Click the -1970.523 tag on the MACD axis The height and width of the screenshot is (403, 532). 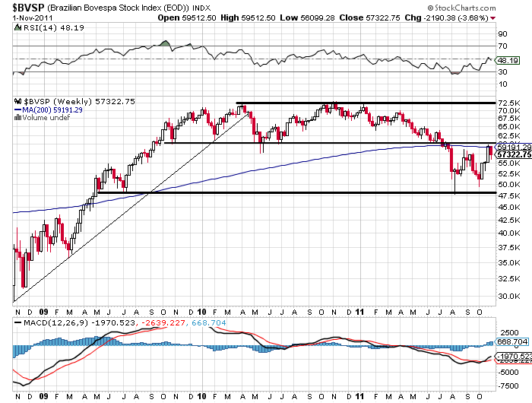point(514,356)
